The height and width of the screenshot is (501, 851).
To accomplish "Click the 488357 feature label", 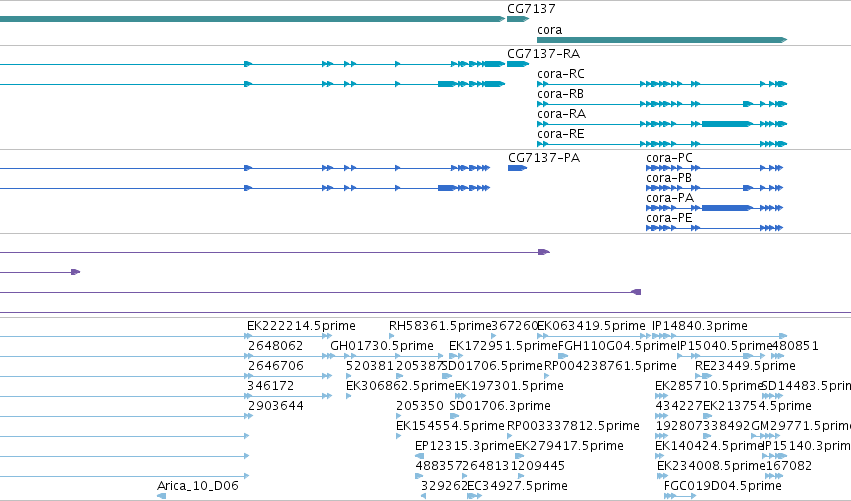I will (439, 466).
